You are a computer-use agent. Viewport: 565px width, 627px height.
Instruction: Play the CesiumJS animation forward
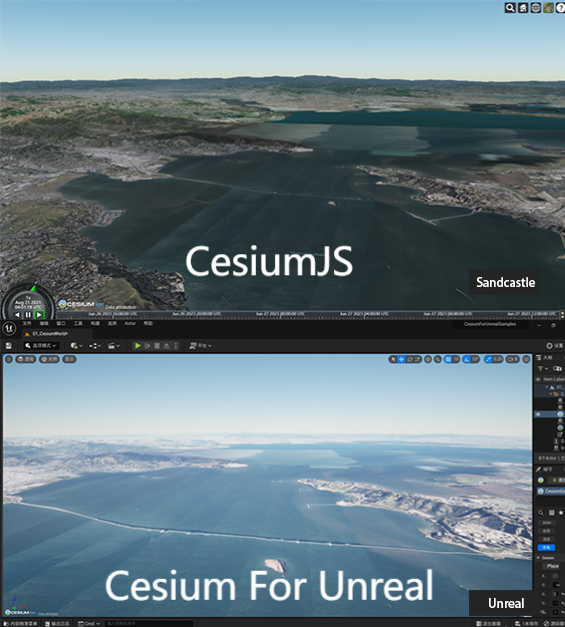pos(39,315)
